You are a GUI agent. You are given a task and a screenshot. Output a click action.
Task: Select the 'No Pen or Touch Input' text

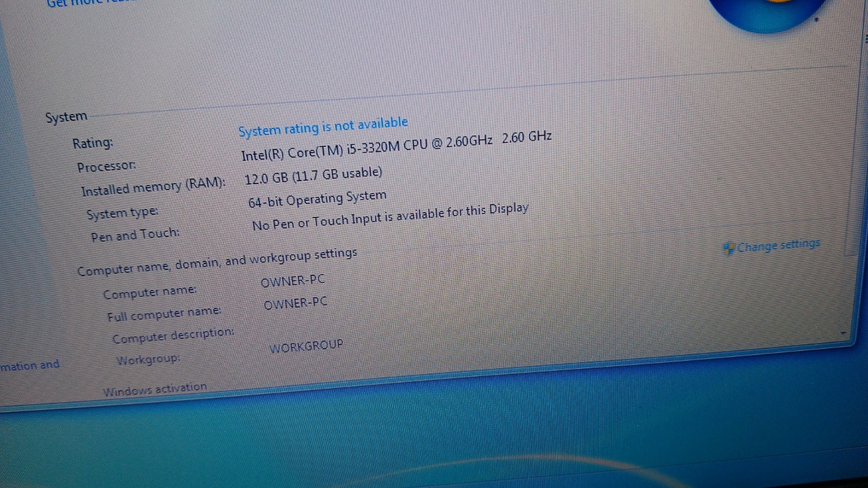(x=317, y=221)
